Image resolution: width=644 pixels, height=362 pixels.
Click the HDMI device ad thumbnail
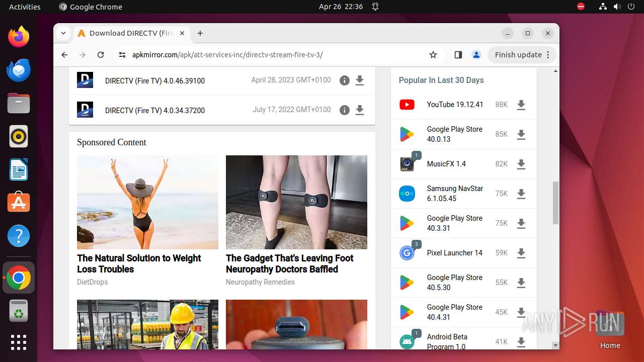[296, 324]
